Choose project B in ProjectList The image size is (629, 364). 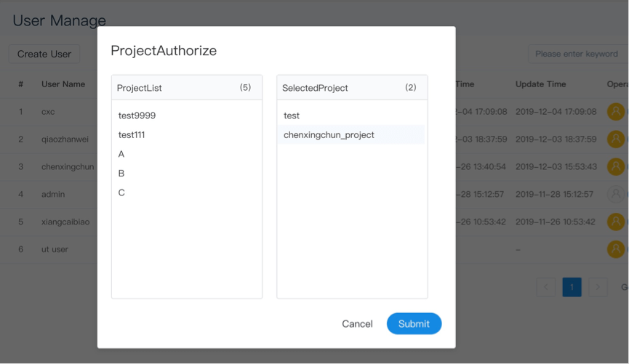pos(121,173)
